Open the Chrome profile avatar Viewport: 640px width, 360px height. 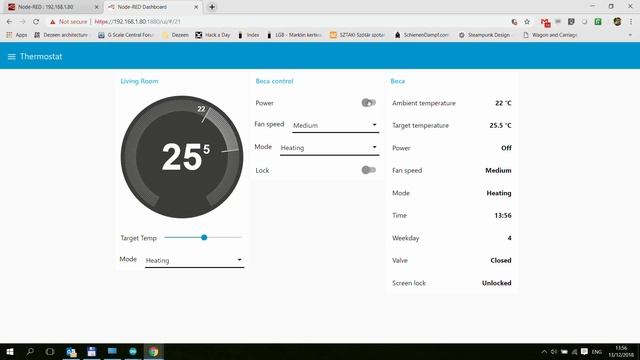point(617,22)
